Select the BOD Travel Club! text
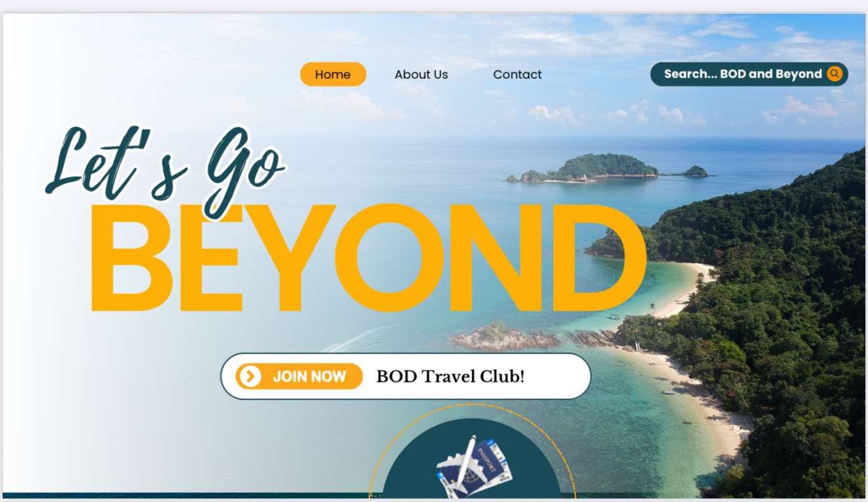868x502 pixels. (450, 377)
